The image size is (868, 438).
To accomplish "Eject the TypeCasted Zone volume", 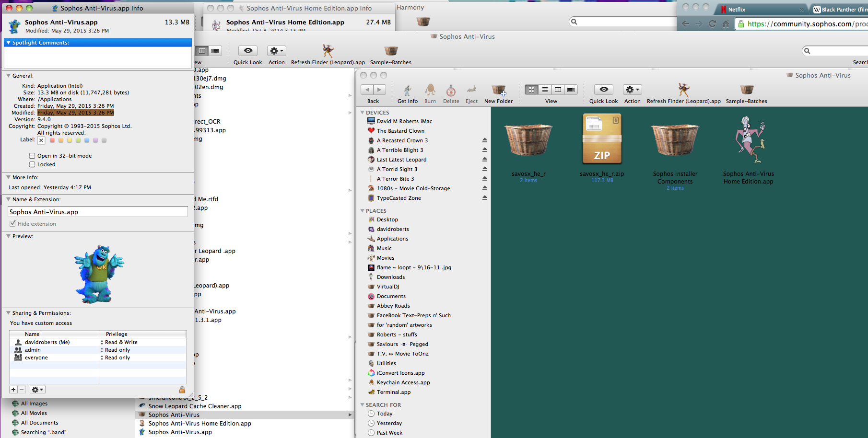I will click(x=484, y=198).
